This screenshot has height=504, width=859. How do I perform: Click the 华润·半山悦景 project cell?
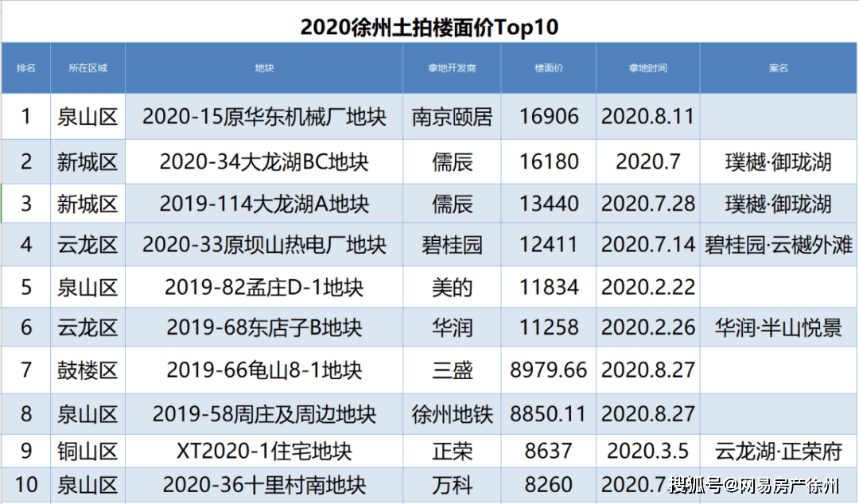(779, 328)
